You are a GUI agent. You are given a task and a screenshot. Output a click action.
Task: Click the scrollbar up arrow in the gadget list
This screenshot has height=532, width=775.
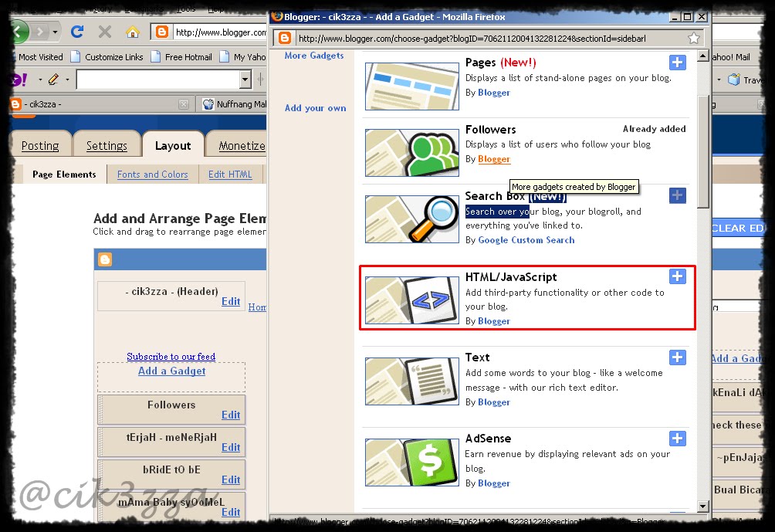tap(703, 56)
